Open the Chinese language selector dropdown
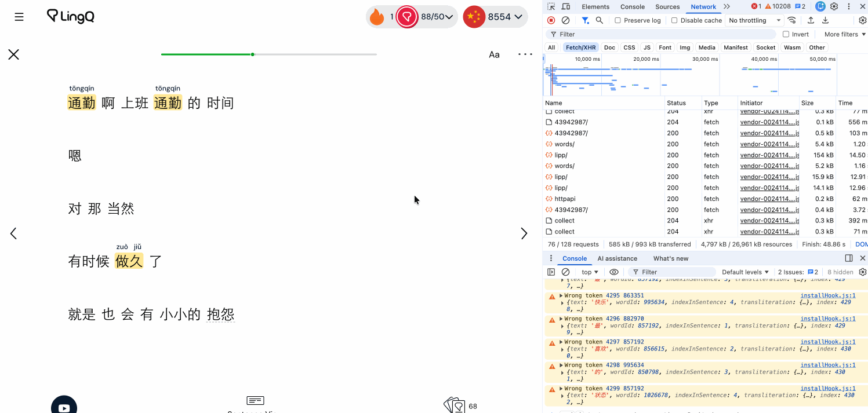Screen dimensions: 868x413 point(496,17)
